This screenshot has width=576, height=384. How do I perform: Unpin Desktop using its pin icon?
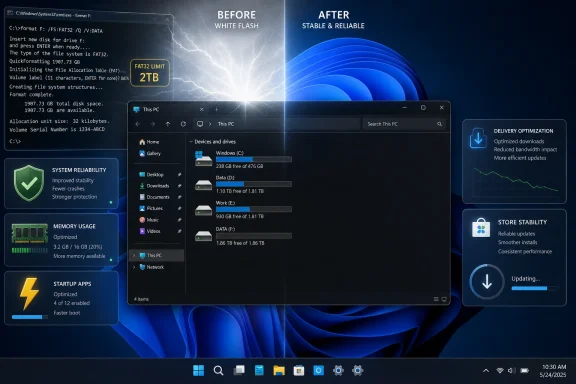pyautogui.click(x=179, y=175)
